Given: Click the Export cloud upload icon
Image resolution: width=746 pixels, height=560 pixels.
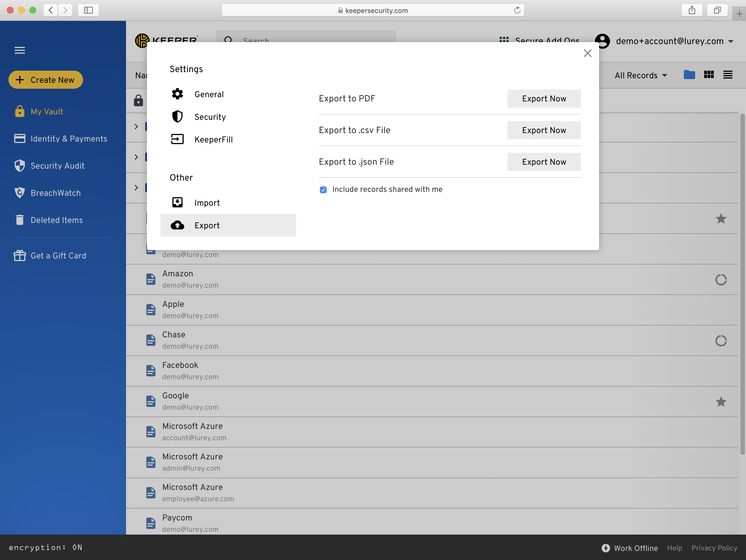Looking at the screenshot, I should point(177,225).
